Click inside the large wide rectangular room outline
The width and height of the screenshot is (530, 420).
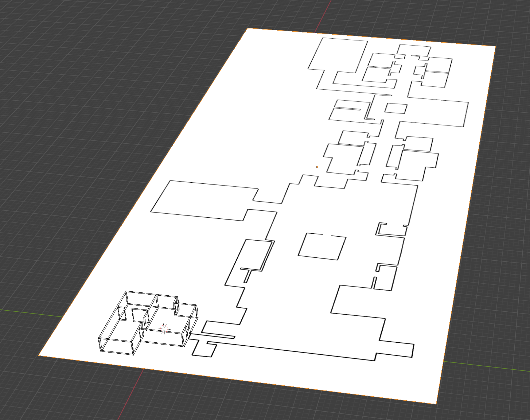point(205,200)
